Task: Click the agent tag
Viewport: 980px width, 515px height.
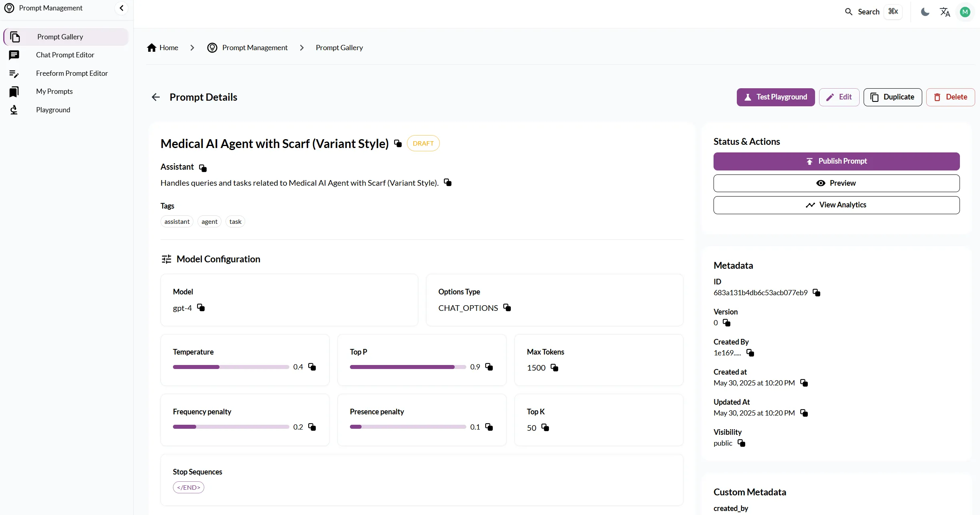Action: pyautogui.click(x=209, y=222)
